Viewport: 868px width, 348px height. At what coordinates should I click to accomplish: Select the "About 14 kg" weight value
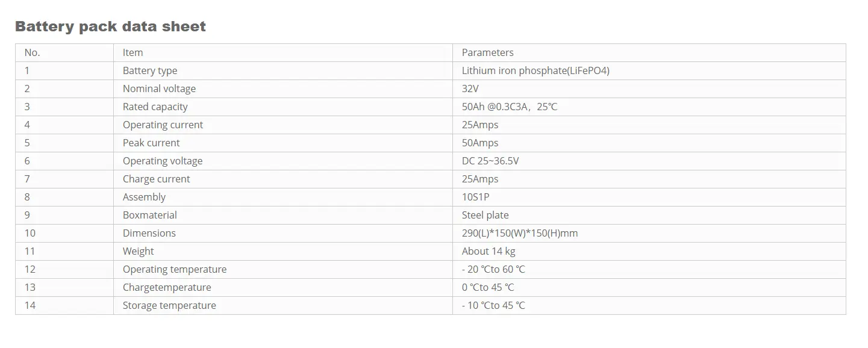[x=489, y=252]
